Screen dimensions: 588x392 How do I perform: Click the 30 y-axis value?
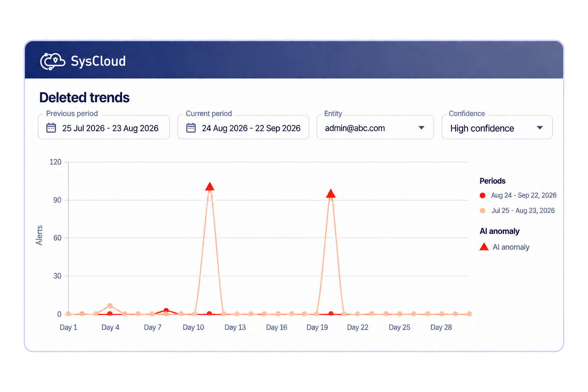pos(57,276)
